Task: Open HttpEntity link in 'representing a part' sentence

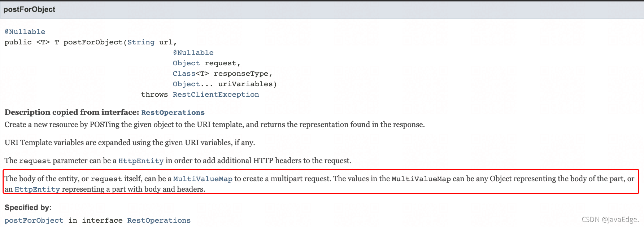Action: click(x=37, y=189)
